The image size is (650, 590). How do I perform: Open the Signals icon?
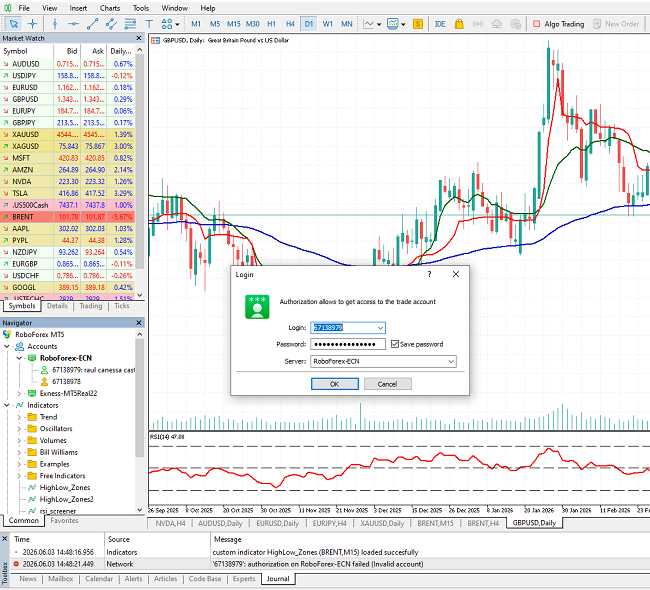[478, 24]
